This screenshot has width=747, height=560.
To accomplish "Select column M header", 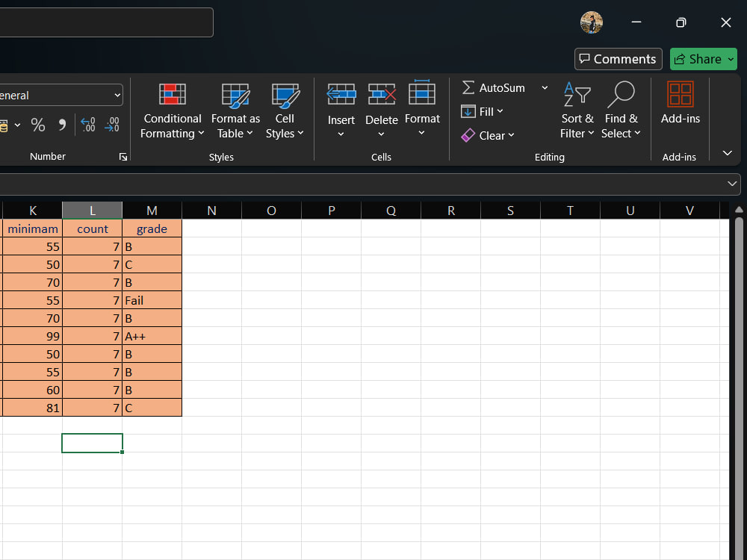I will 152,211.
